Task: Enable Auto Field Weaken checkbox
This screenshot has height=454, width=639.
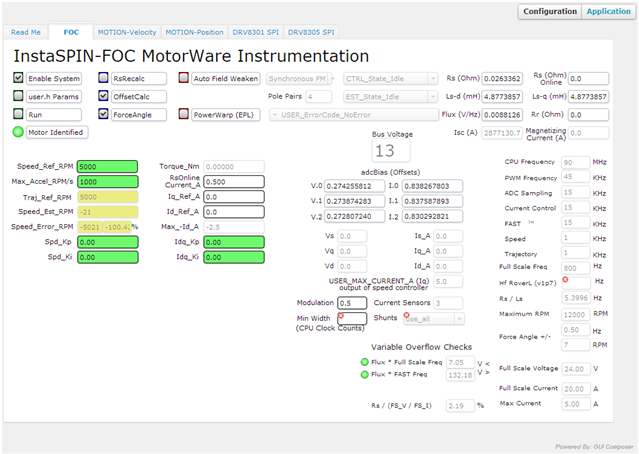Action: (183, 77)
